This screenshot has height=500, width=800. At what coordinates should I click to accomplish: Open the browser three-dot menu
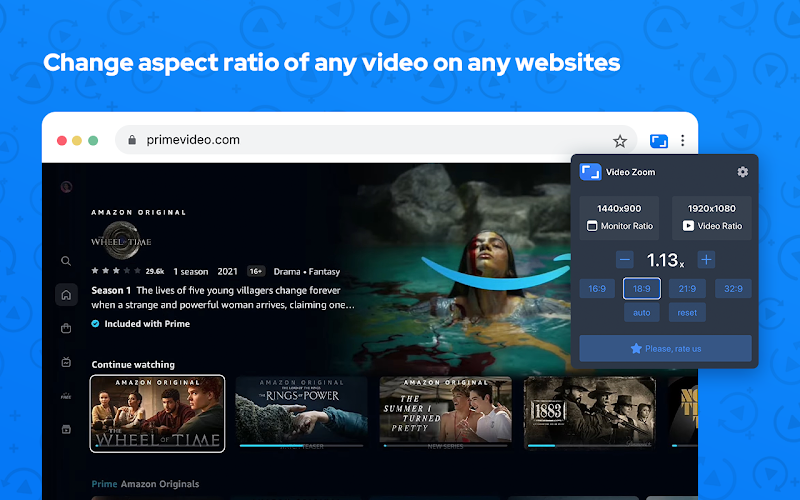[683, 140]
